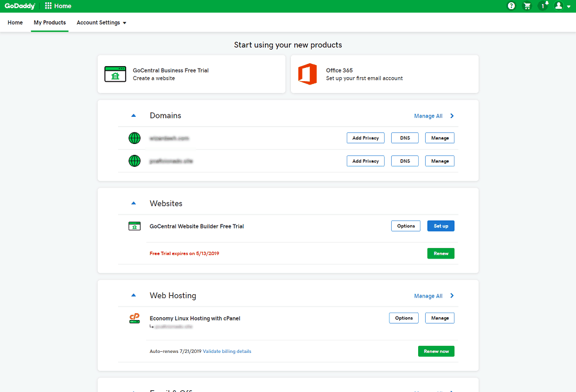Click the blurred second domain name
The image size is (576, 392).
point(171,161)
